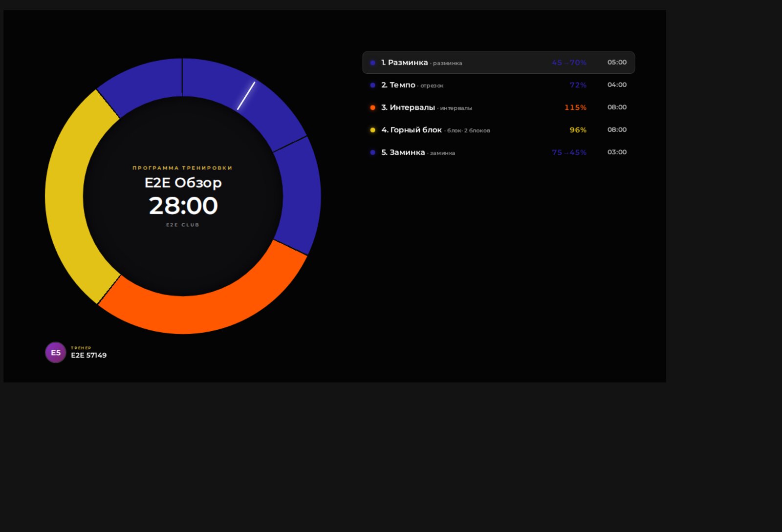Click the 96% intensity value
The height and width of the screenshot is (532, 782).
coord(578,130)
